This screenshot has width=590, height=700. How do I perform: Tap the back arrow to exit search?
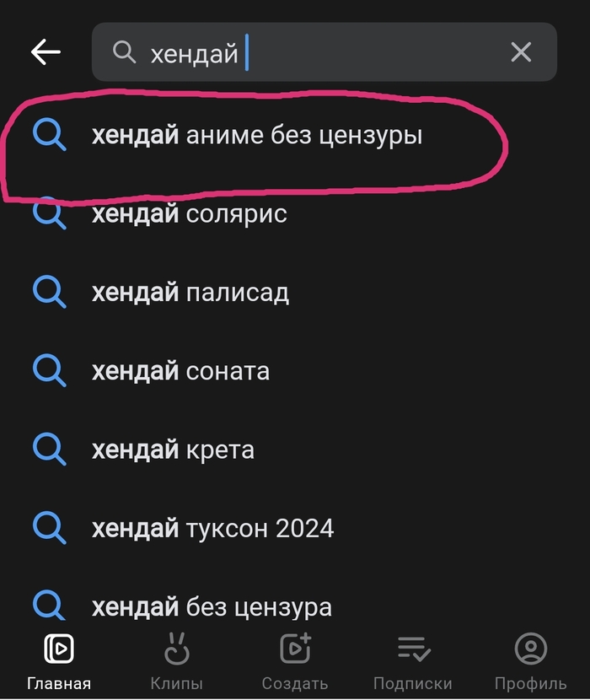pos(46,52)
